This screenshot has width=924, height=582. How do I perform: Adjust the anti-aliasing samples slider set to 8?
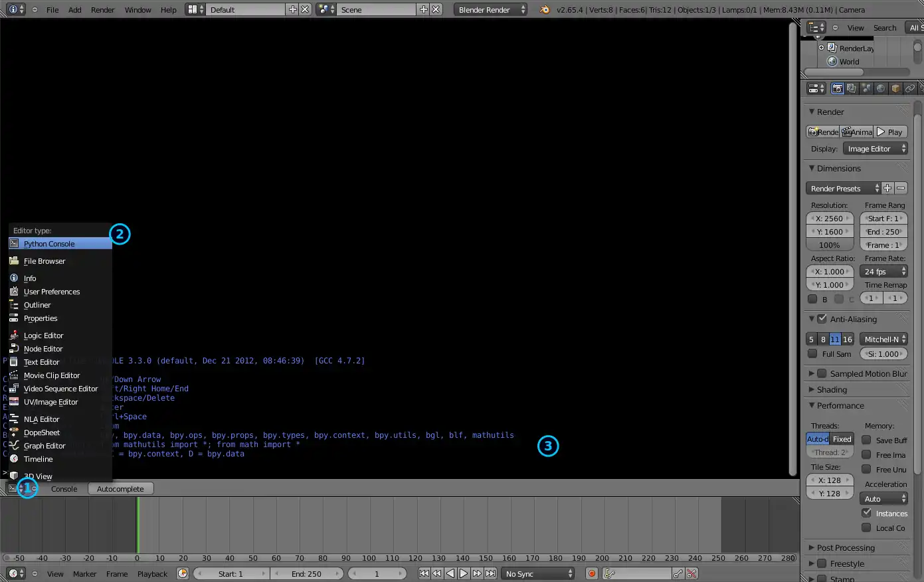click(824, 339)
